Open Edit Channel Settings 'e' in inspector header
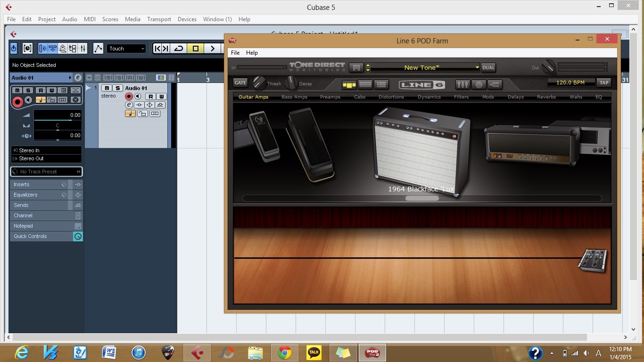Viewport: 644px width, 362px height. [x=78, y=78]
